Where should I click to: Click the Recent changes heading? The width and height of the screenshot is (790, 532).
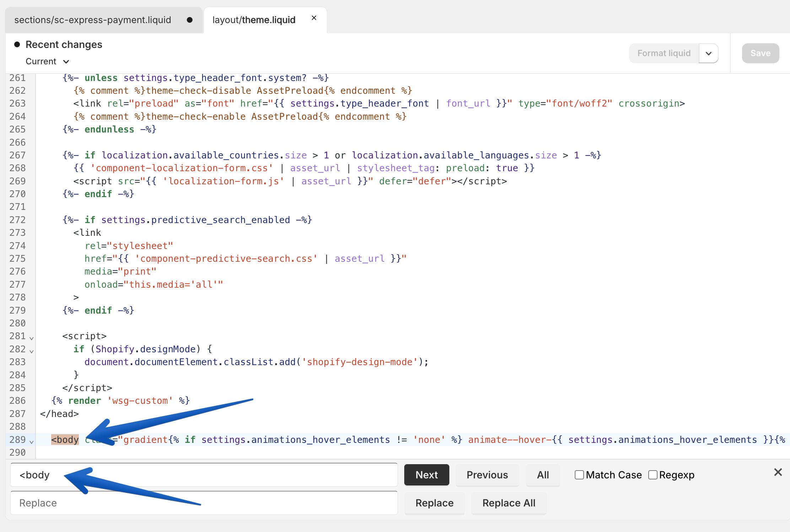(64, 44)
